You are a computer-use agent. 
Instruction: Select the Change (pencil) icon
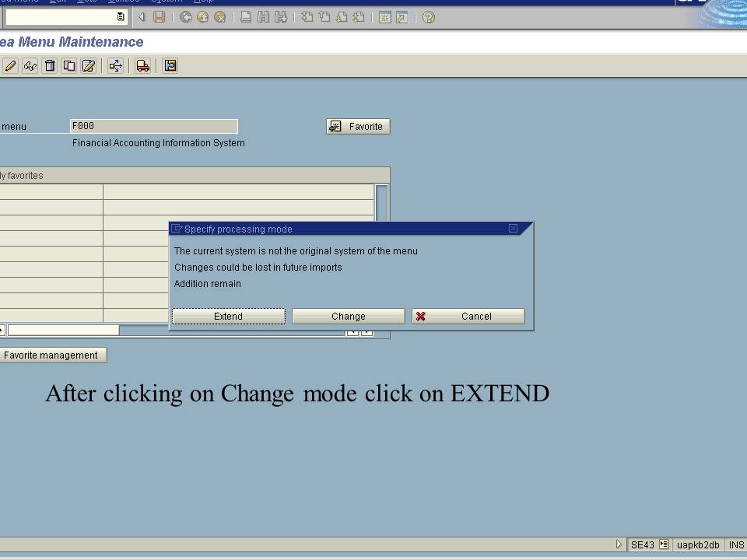[10, 65]
